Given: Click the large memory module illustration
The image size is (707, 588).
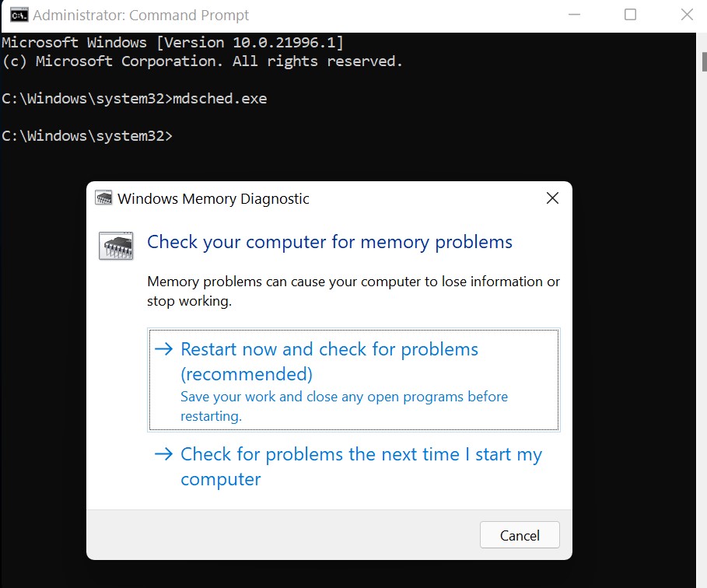Looking at the screenshot, I should [x=115, y=245].
